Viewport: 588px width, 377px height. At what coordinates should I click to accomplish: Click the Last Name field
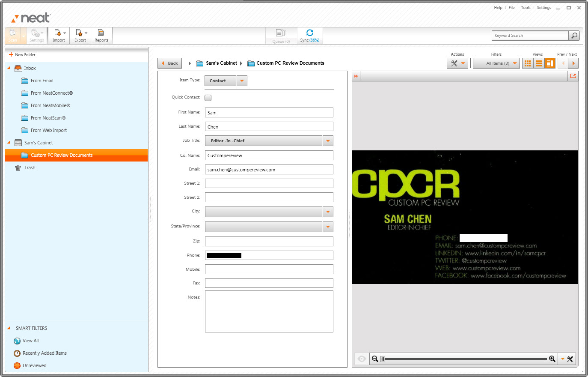pyautogui.click(x=269, y=127)
